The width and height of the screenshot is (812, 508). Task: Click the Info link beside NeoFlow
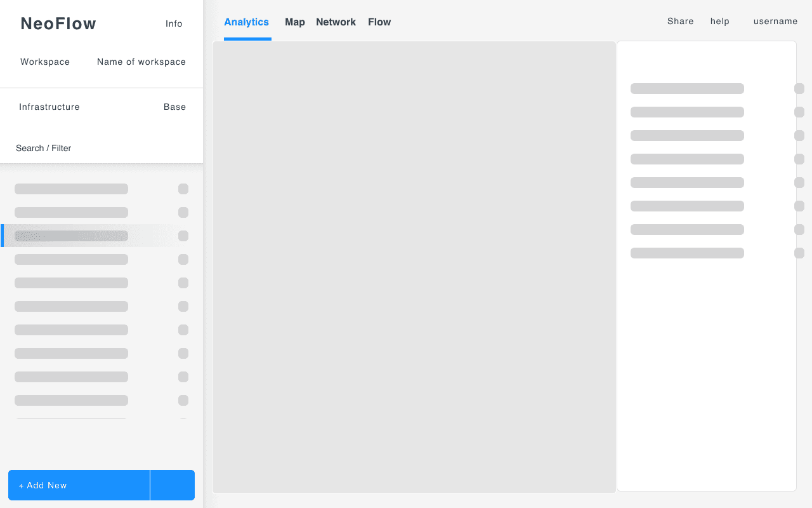click(x=174, y=23)
